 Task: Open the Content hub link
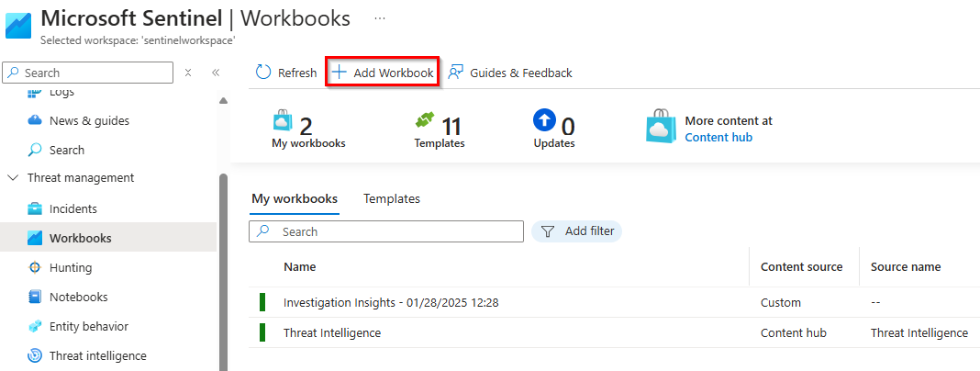pos(718,137)
